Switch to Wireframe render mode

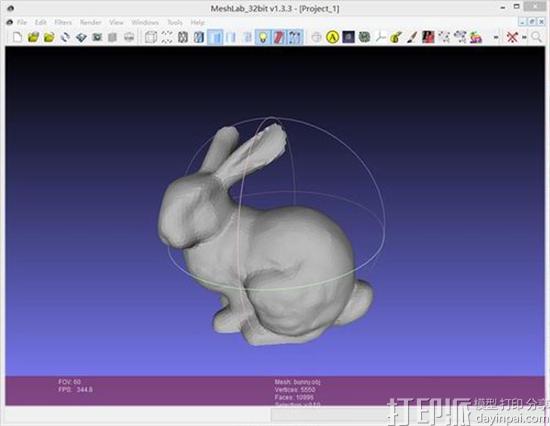pyautogui.click(x=183, y=37)
